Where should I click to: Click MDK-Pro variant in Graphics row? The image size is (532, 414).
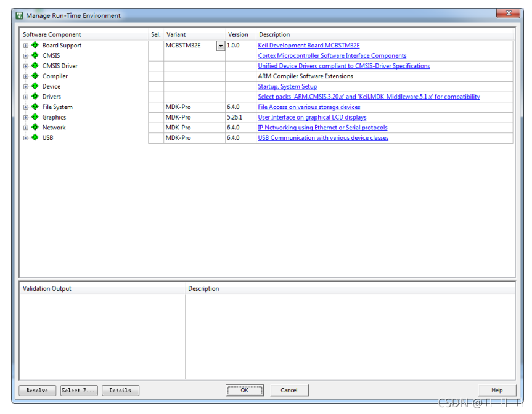(178, 117)
